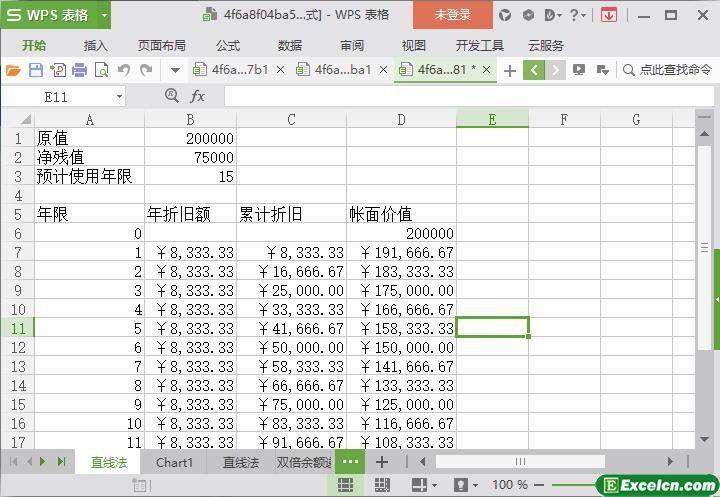This screenshot has height=497, width=720.
Task: Save the workbook with the floppy icon
Action: click(x=36, y=70)
